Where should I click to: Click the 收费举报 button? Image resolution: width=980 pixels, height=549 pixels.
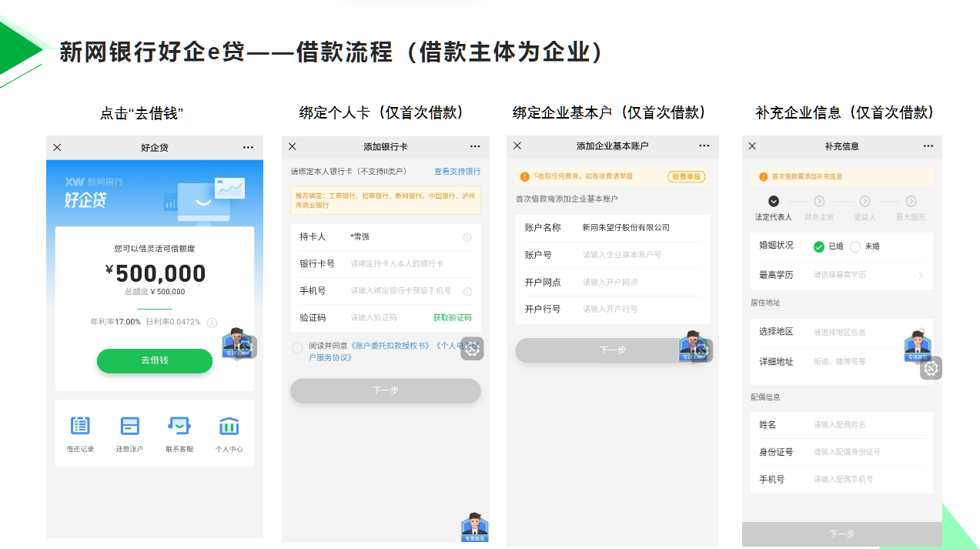687,176
